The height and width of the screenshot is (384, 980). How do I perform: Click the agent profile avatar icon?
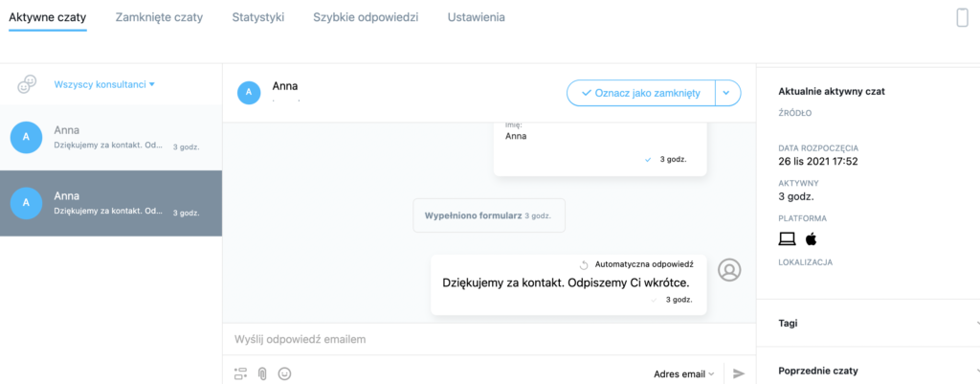click(729, 269)
